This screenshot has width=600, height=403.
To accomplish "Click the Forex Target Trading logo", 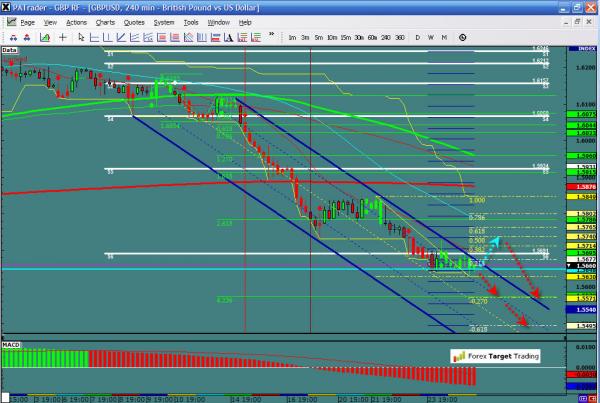I will [x=495, y=354].
